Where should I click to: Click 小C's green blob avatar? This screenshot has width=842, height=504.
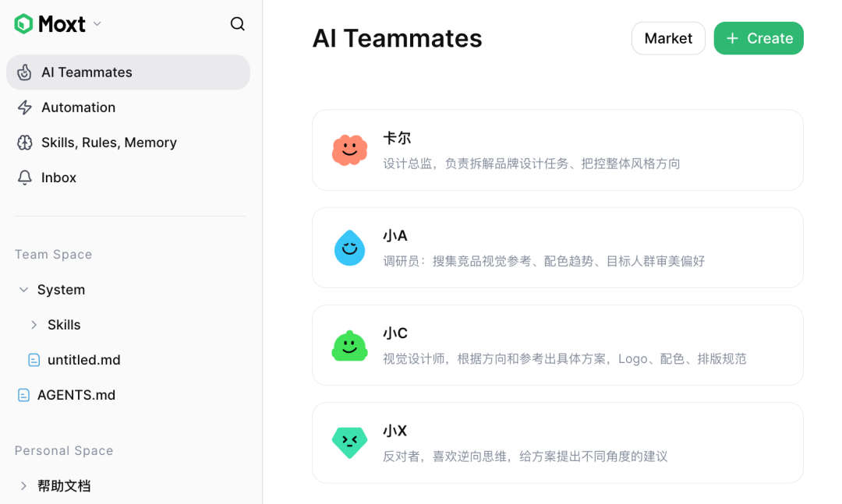(x=349, y=344)
